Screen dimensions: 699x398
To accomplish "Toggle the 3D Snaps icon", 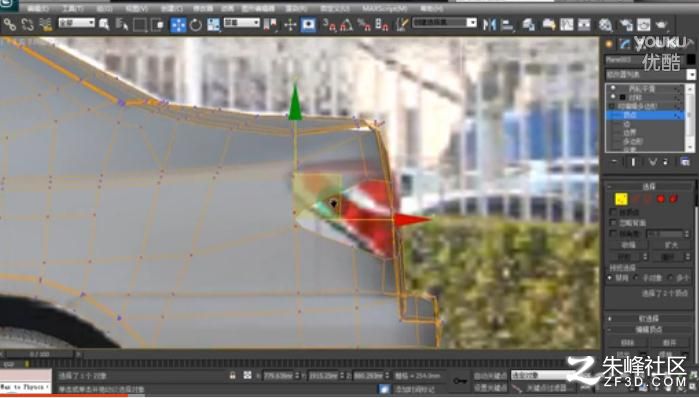I will (x=329, y=25).
